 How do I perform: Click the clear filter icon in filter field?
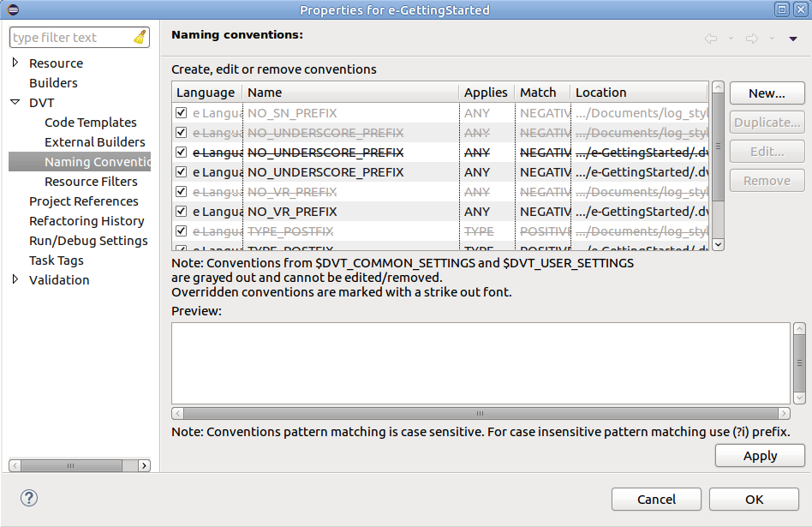coord(140,37)
